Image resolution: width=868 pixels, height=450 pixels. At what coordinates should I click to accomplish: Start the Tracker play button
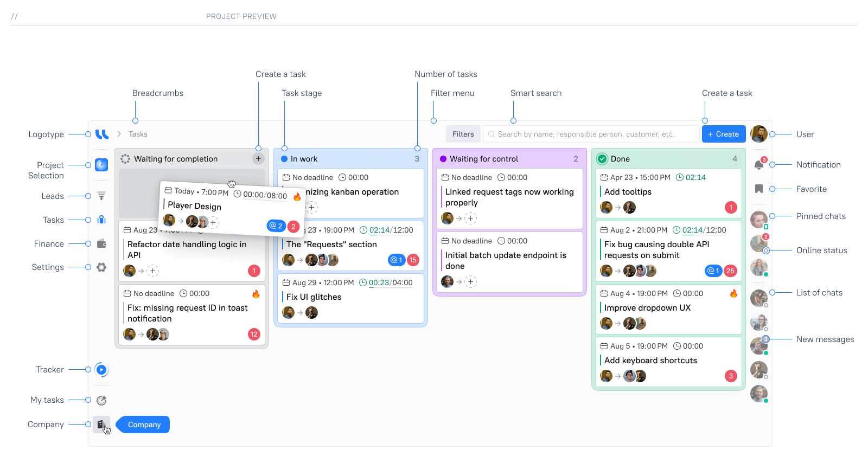pyautogui.click(x=101, y=370)
